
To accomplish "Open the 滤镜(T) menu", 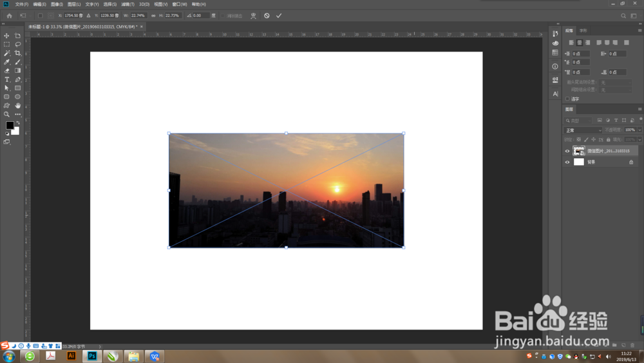I will 128,4.
